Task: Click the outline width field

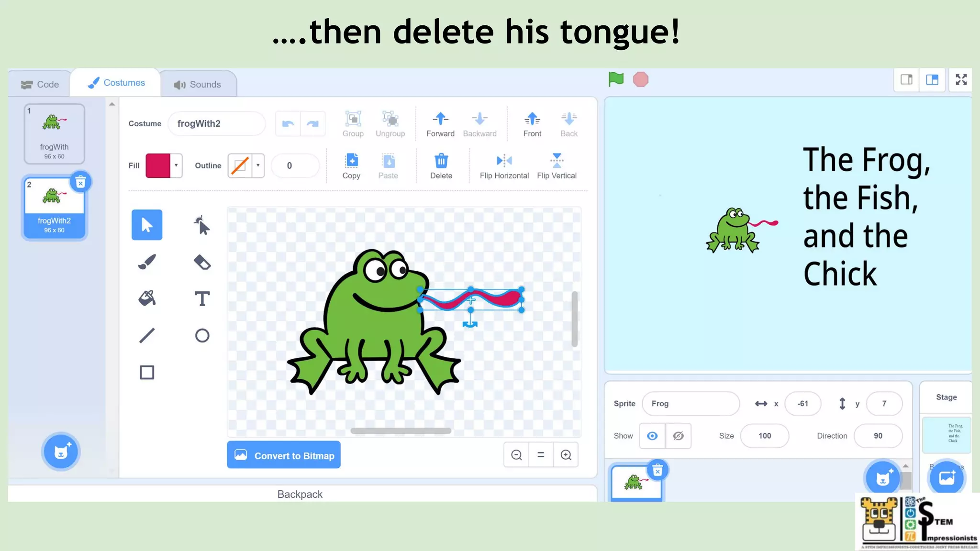Action: click(x=295, y=165)
